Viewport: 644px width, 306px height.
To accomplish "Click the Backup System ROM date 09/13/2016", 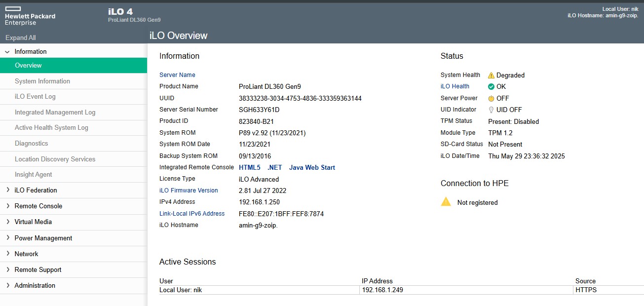I will coord(255,156).
